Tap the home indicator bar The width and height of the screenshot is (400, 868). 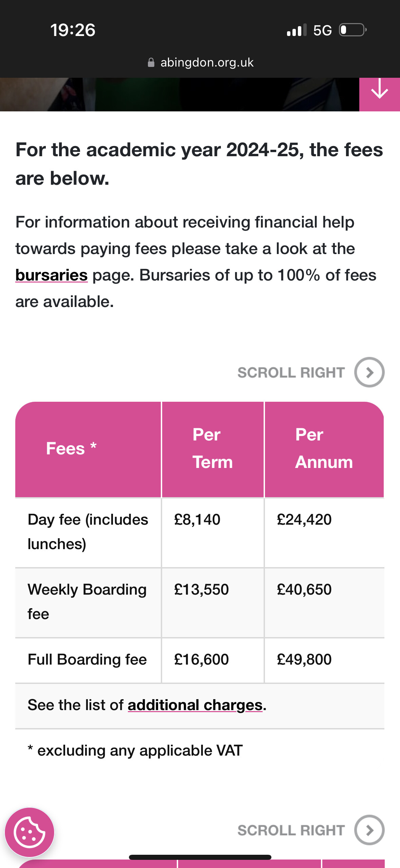coord(200,857)
